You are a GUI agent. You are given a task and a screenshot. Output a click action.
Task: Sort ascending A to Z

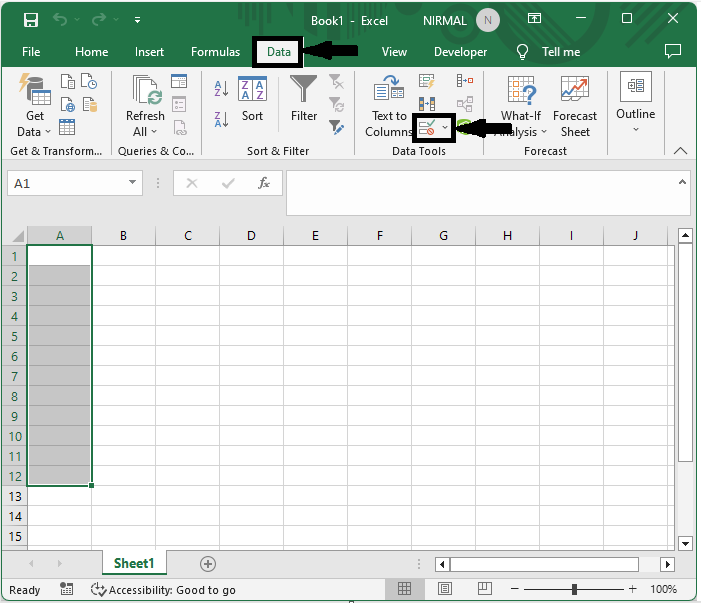(x=221, y=90)
